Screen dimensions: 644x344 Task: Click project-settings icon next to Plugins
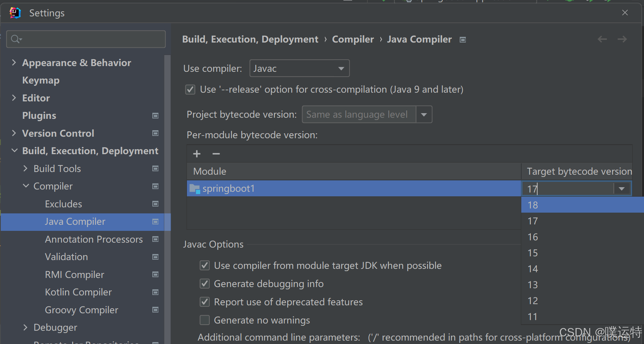[155, 115]
